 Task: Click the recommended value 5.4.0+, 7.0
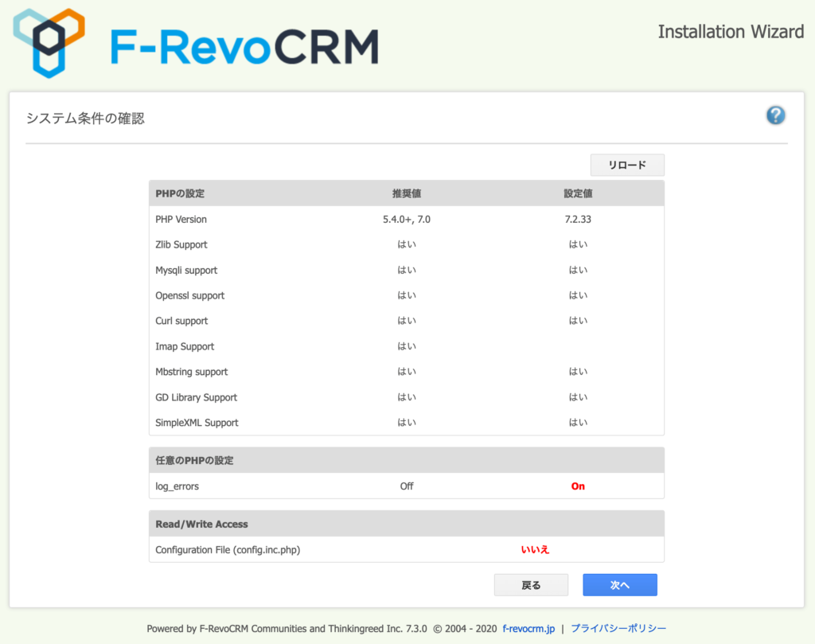407,220
